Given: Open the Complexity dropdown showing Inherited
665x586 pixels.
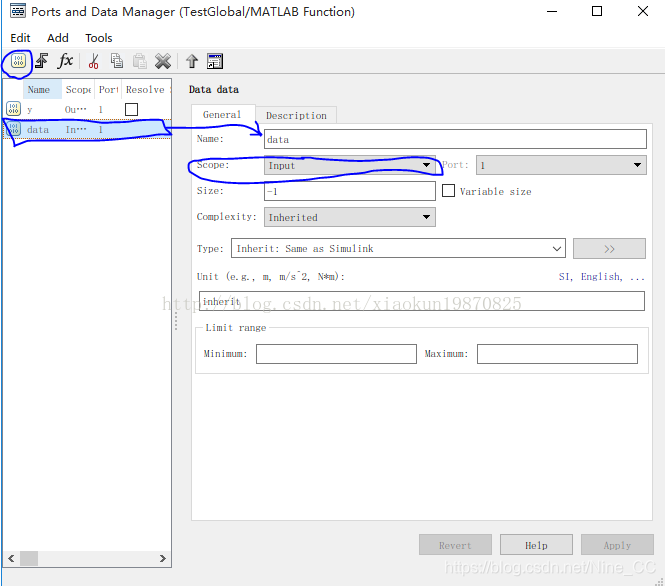Looking at the screenshot, I should [x=349, y=217].
